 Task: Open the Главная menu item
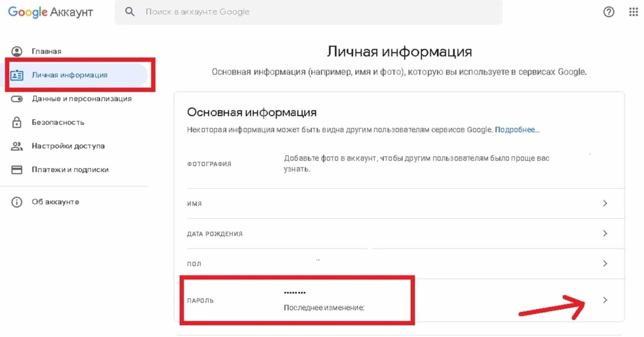coord(46,51)
